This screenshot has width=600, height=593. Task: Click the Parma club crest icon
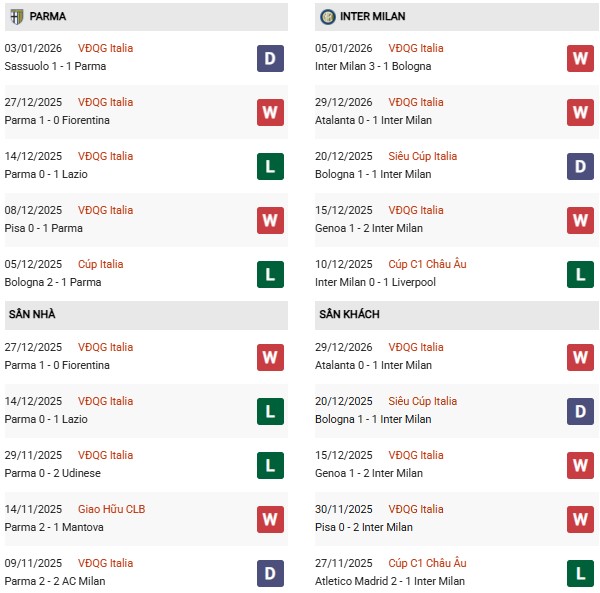[16, 17]
